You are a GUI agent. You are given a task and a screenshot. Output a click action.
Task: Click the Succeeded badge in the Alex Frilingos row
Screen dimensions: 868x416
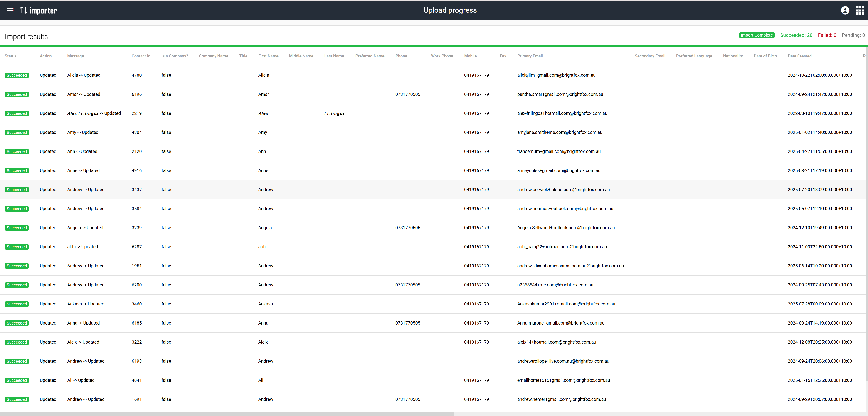point(17,113)
